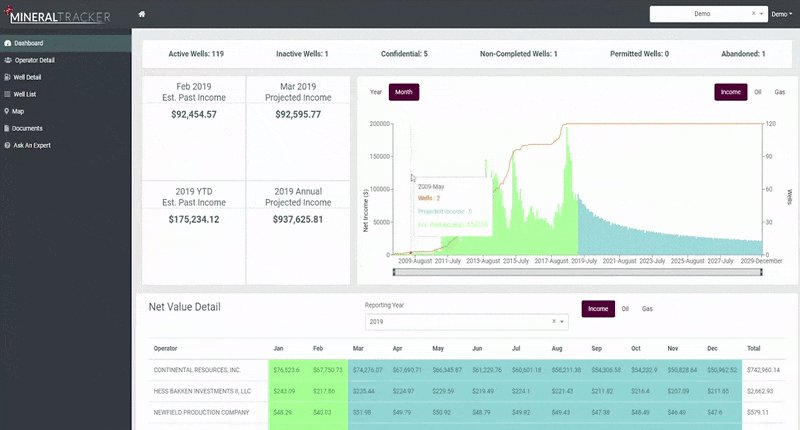Click Non-Completed Wells: 1 stat

pyautogui.click(x=518, y=54)
